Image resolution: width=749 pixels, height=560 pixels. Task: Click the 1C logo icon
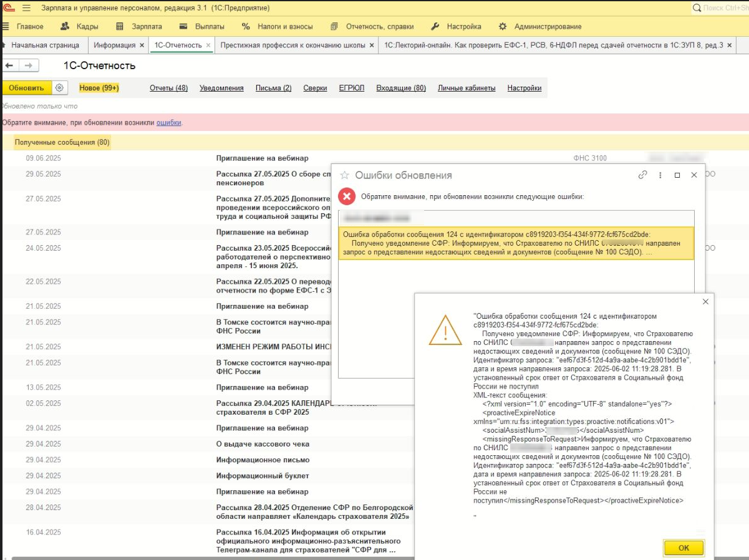(8, 8)
